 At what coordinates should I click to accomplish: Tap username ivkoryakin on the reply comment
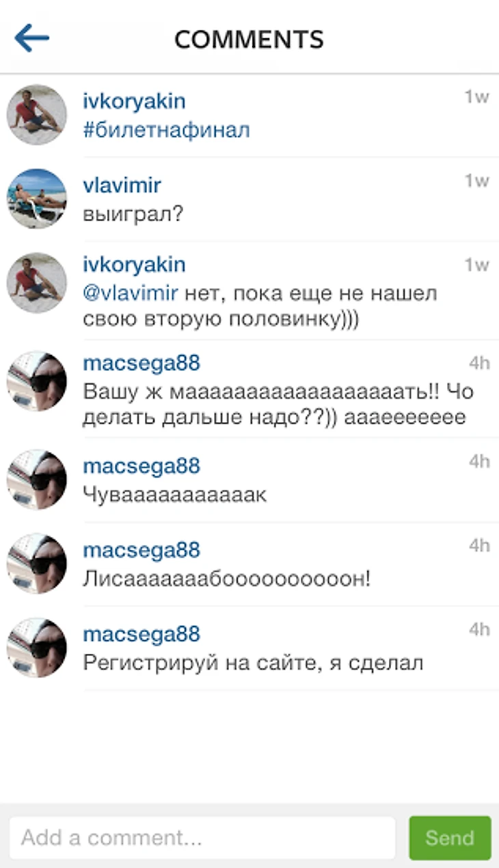click(134, 265)
